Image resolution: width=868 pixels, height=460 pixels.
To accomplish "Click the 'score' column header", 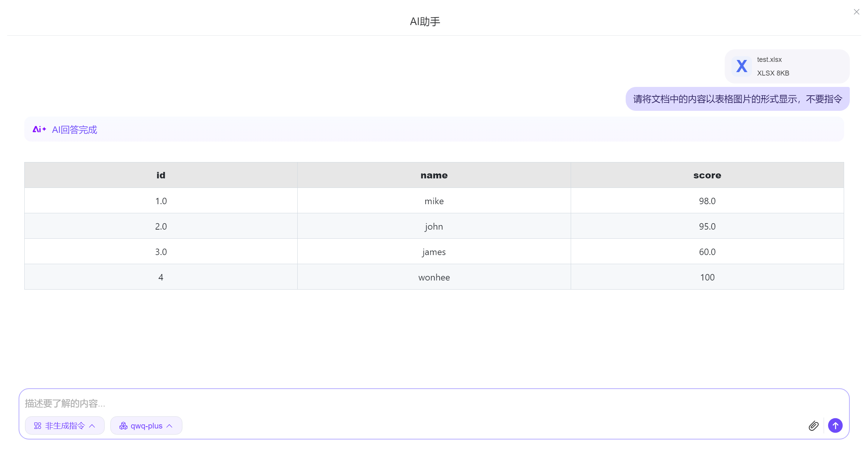I will pyautogui.click(x=707, y=175).
